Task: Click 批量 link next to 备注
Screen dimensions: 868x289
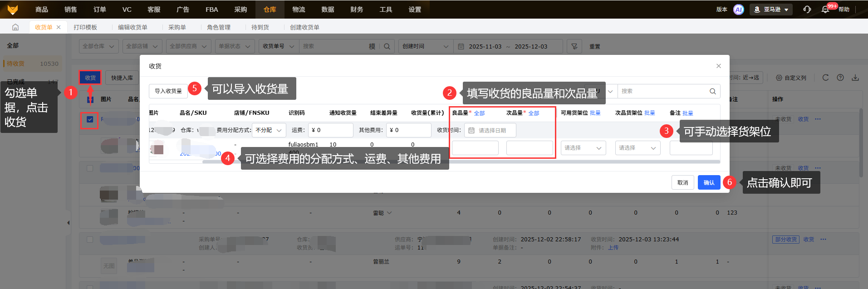Action: (x=688, y=113)
